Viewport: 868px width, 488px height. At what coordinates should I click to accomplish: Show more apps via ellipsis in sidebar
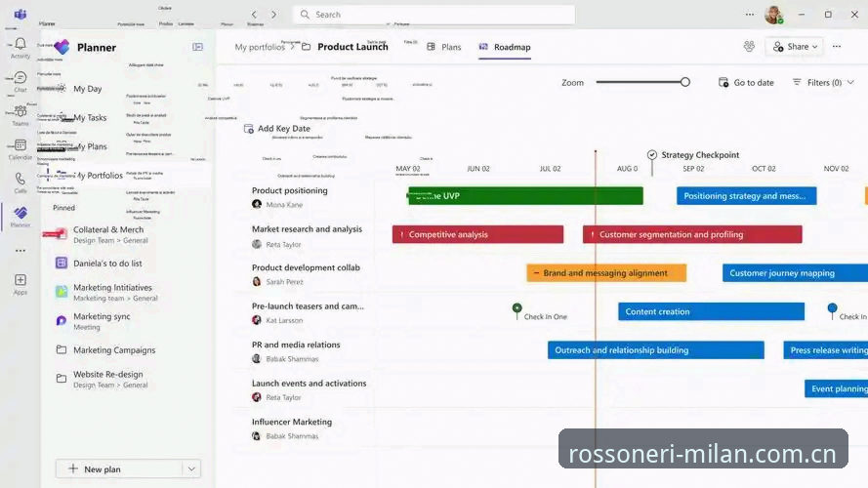click(x=21, y=251)
